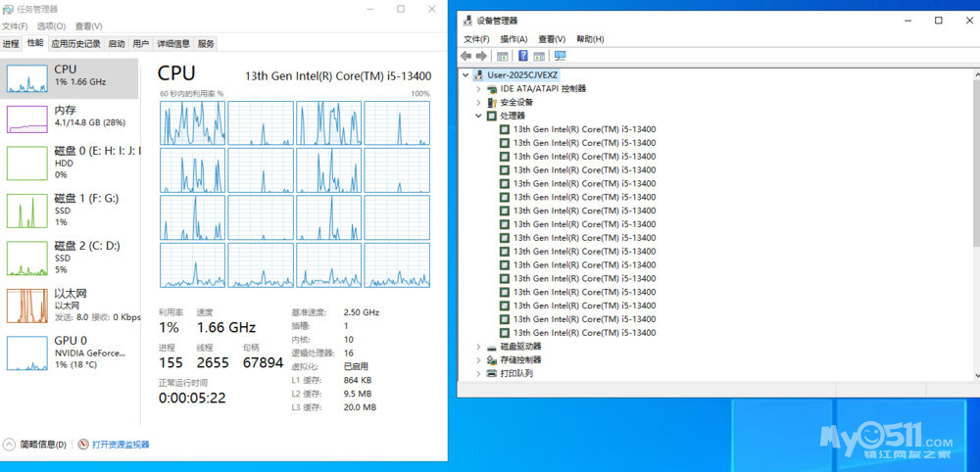The image size is (980, 472).
Task: Collapse Task Manager with 简略信息 toggle
Action: pos(35,445)
